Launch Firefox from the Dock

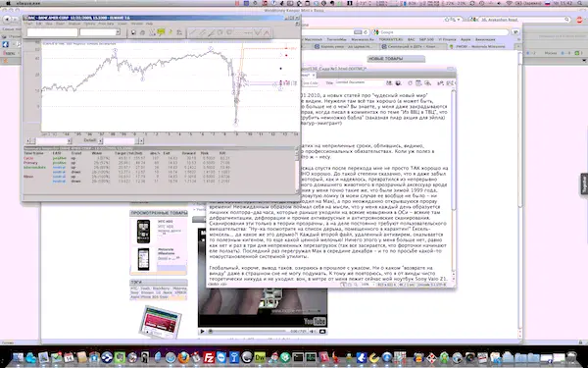point(183,357)
